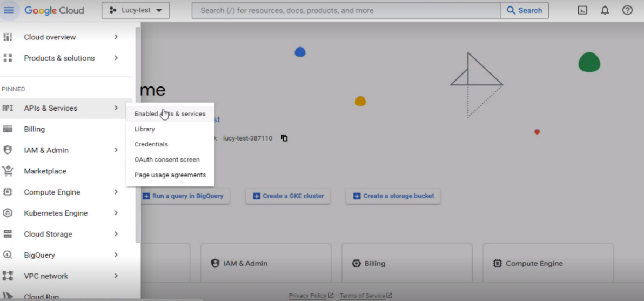Open Cloud Storage sidebar label
The height and width of the screenshot is (301, 644).
[48, 234]
